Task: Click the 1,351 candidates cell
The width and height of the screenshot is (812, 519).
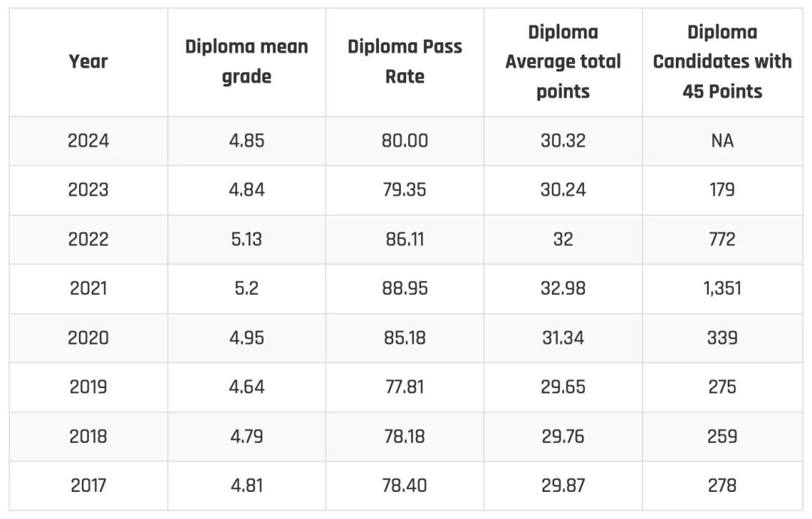Action: [723, 289]
